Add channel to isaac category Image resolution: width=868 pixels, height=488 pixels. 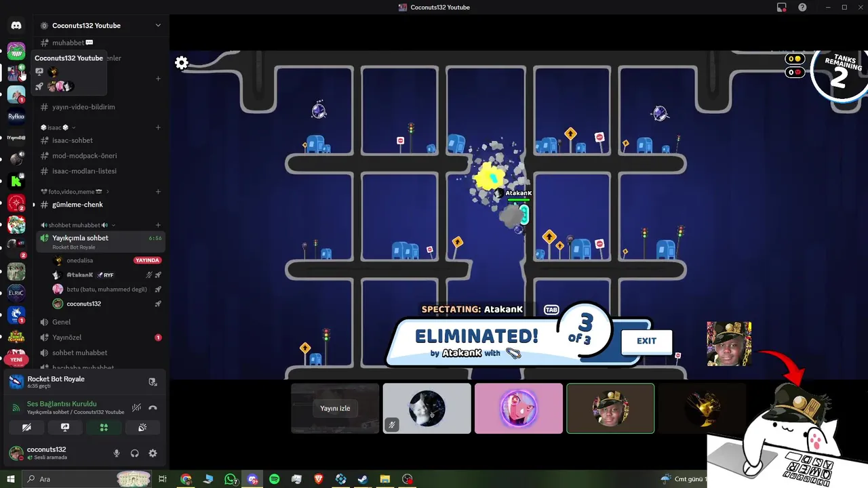[x=158, y=127]
